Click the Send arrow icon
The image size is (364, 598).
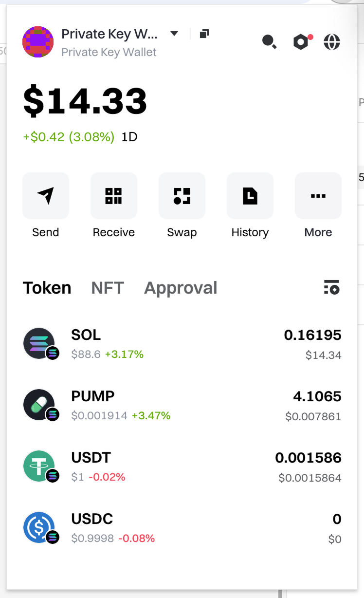click(x=46, y=196)
